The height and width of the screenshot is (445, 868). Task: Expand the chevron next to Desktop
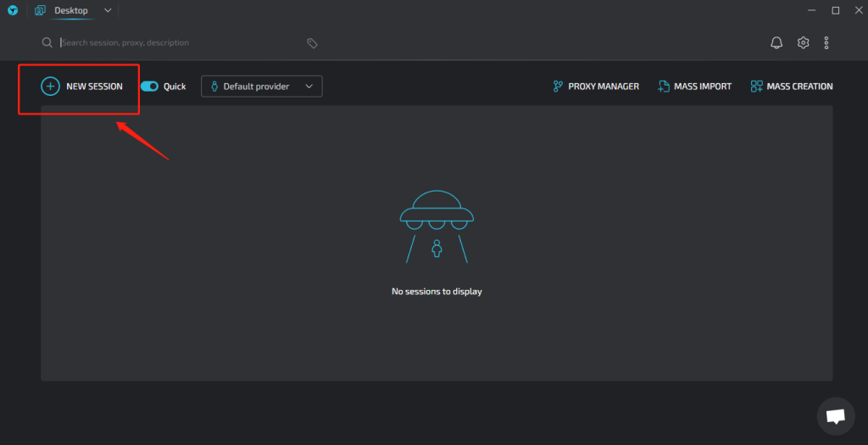[x=107, y=11]
